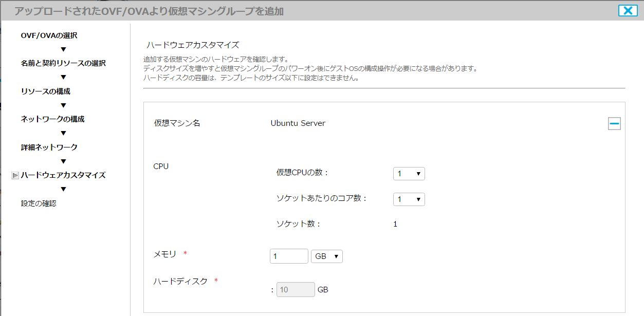This screenshot has height=316, width=644.
Task: Open the ソケットあたりのコア数 dropdown
Action: pyautogui.click(x=409, y=199)
